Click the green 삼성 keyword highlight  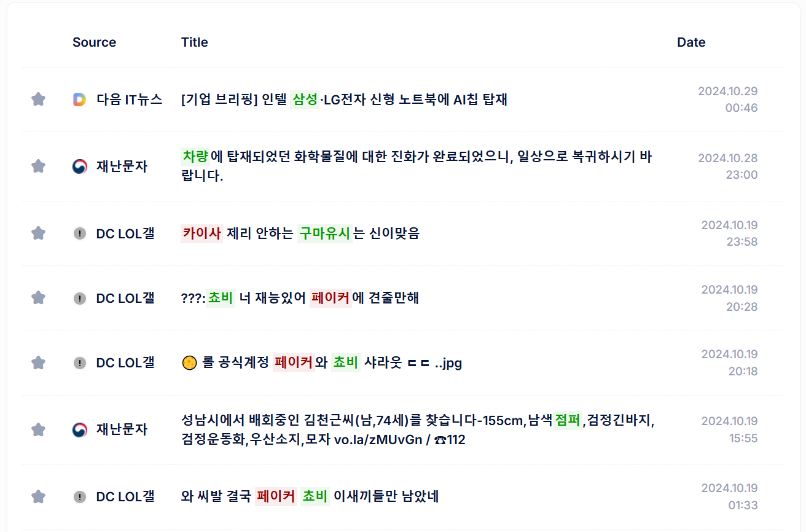click(x=305, y=100)
